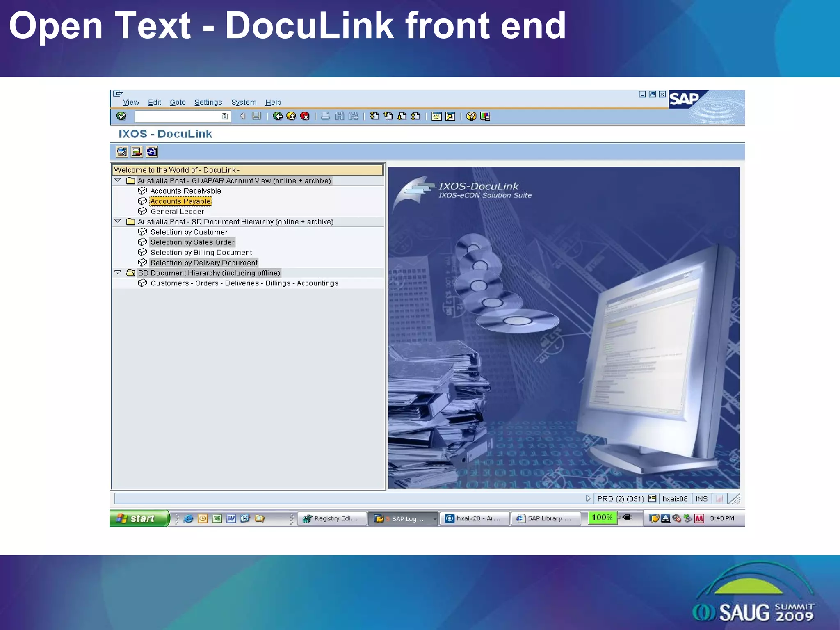Click the First Page icon
Image resolution: width=840 pixels, height=630 pixels.
[x=374, y=116]
